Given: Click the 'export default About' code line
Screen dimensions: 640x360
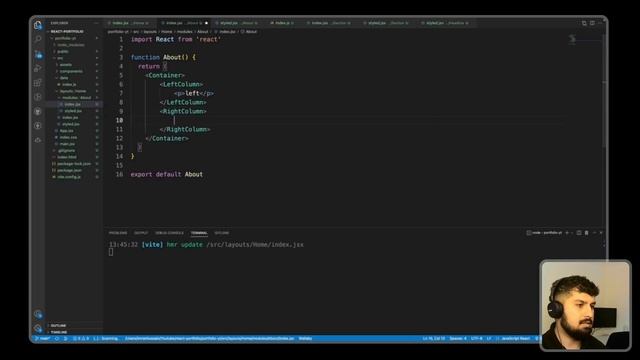Looking at the screenshot, I should 167,174.
